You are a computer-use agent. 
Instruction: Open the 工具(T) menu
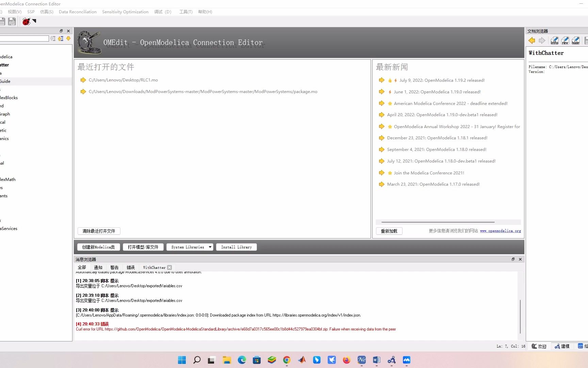tap(186, 12)
